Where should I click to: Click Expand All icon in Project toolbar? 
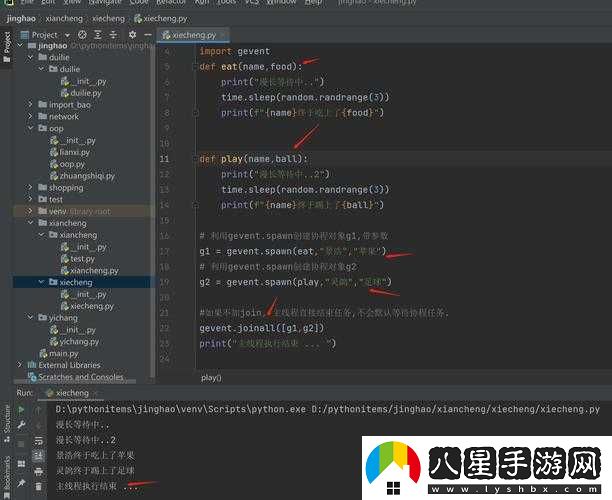click(x=98, y=35)
